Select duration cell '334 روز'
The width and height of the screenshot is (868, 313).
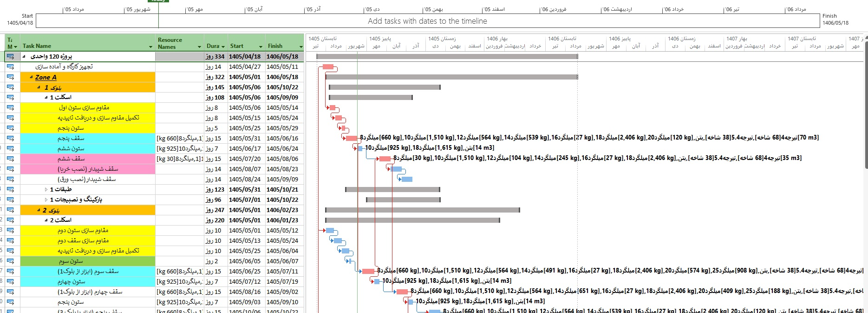[215, 56]
